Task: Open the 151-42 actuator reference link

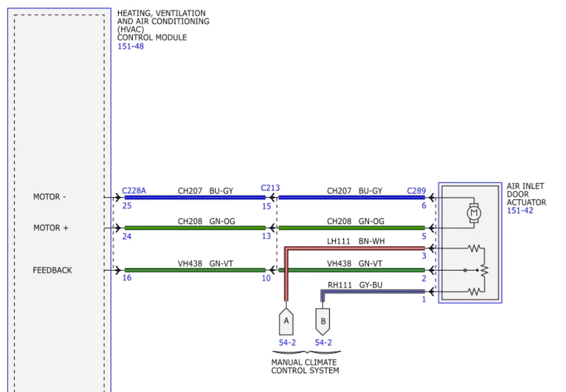Action: [519, 210]
